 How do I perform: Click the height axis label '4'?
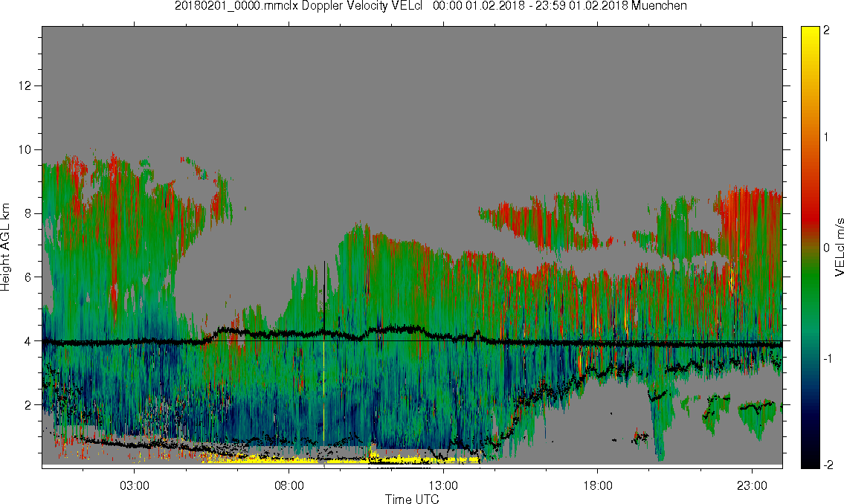[28, 341]
